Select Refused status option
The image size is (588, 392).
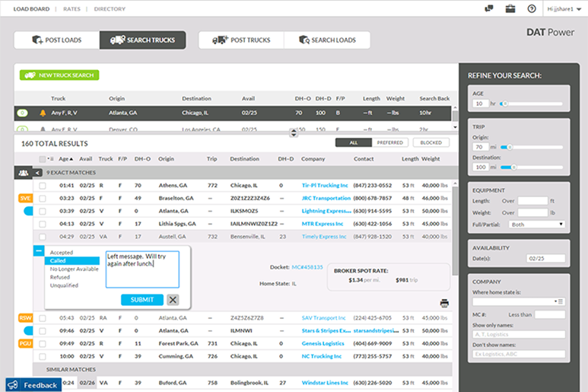click(x=60, y=278)
